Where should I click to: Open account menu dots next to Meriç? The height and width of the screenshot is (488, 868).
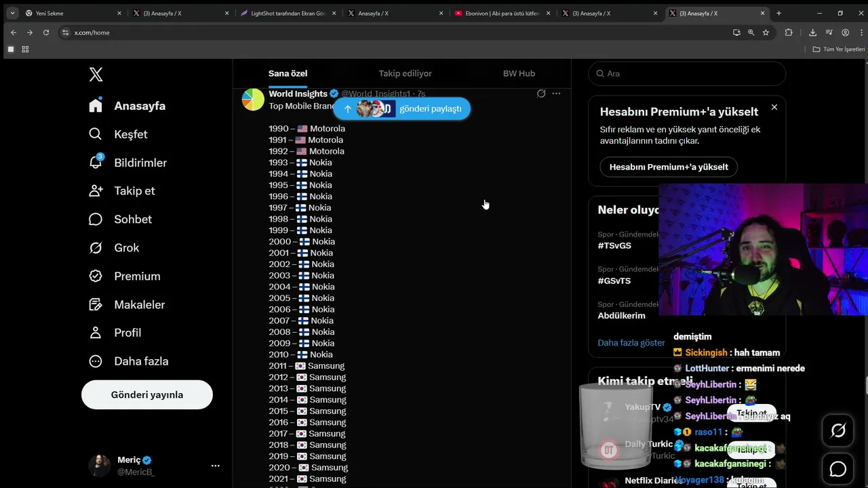coord(215,466)
